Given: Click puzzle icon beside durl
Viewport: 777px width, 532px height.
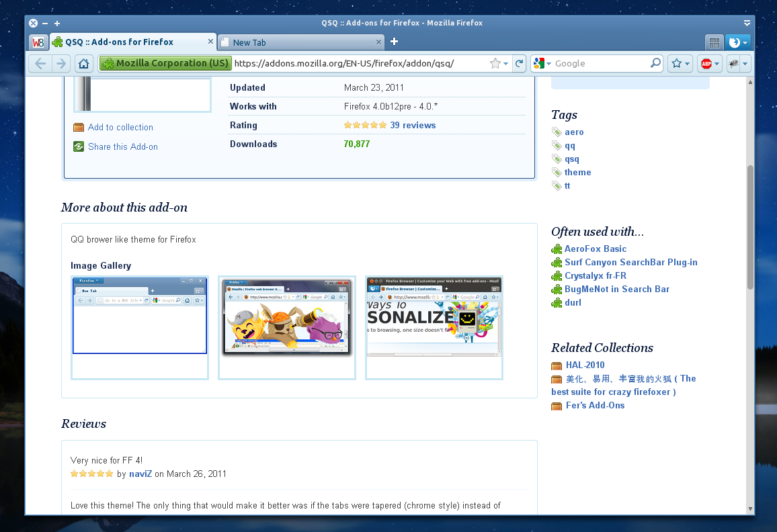Looking at the screenshot, I should click(557, 303).
